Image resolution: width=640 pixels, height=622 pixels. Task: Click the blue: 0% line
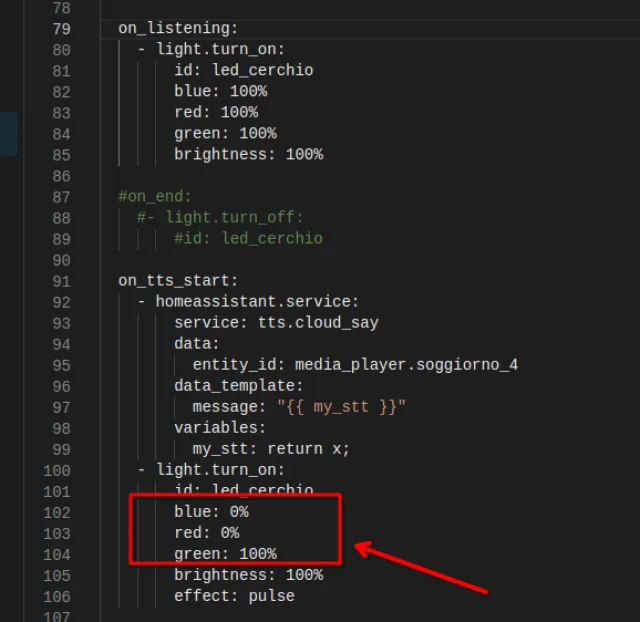tap(211, 511)
